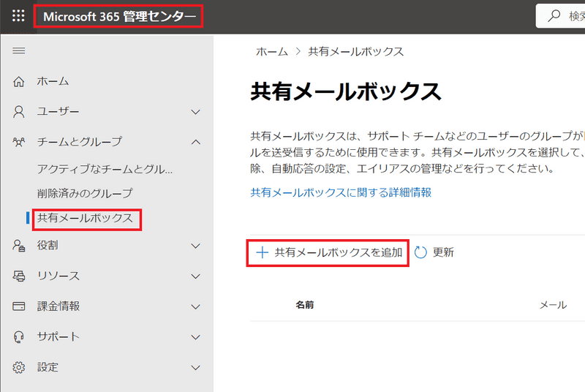Collapse the チームとグループ section chevron
585x392 pixels.
pos(195,142)
